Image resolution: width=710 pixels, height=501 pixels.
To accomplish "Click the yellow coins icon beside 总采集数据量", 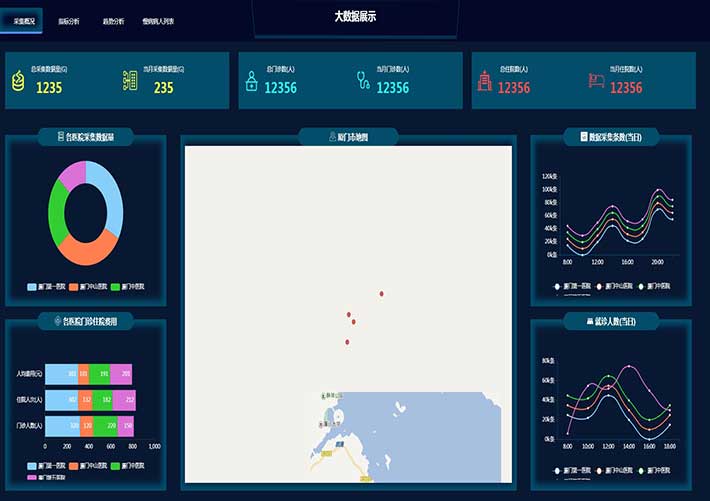I will click(x=18, y=81).
